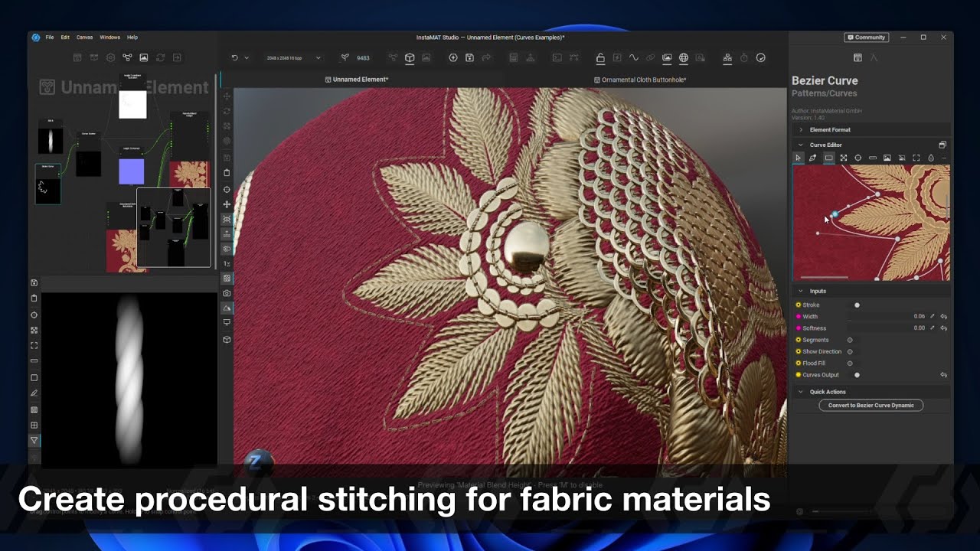
Task: Select the pen tool in the Curve Editor toolbar
Action: [812, 158]
